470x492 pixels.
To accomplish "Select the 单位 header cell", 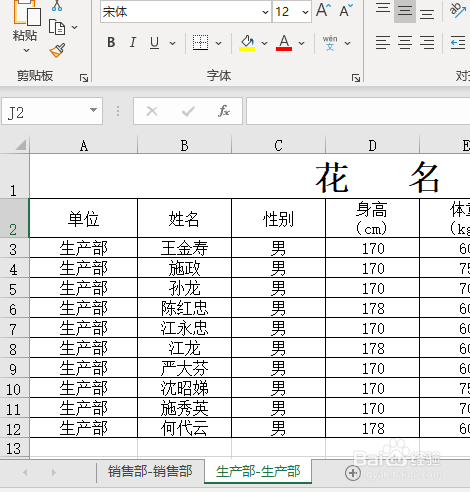I will pyautogui.click(x=84, y=218).
